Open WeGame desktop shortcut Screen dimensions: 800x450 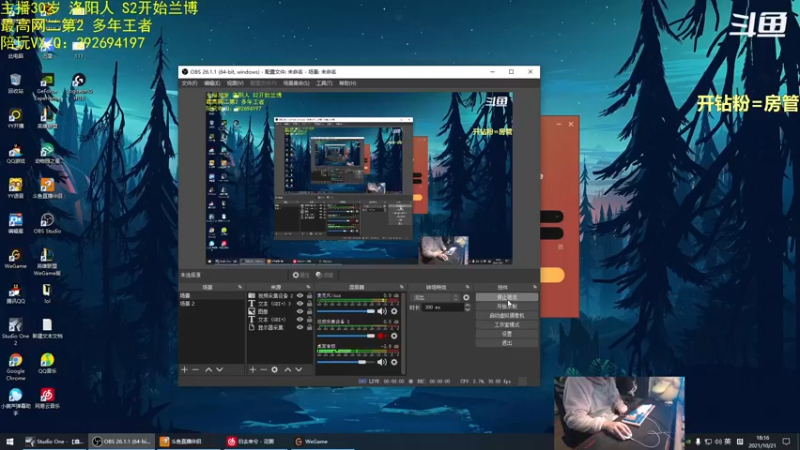pos(15,259)
